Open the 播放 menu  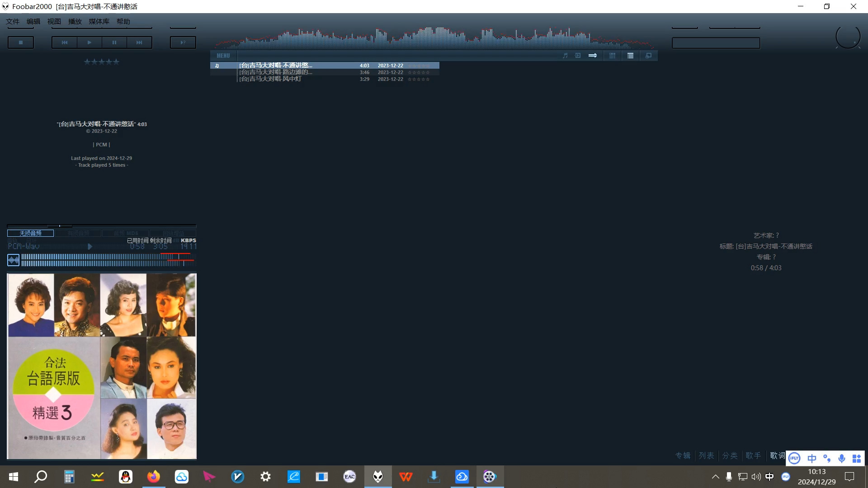75,21
